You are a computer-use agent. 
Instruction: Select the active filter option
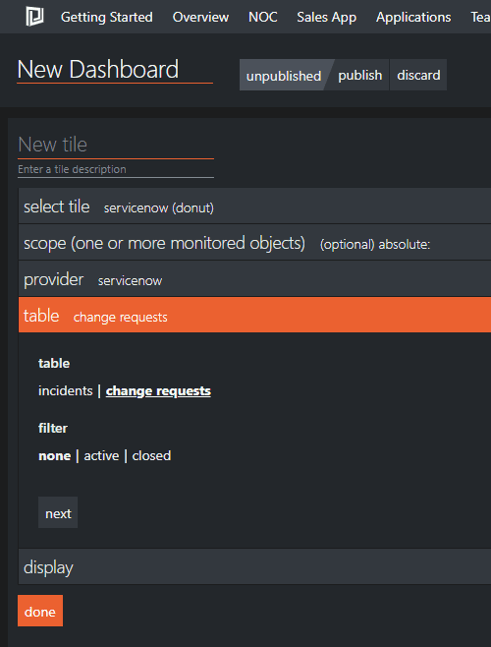(102, 456)
